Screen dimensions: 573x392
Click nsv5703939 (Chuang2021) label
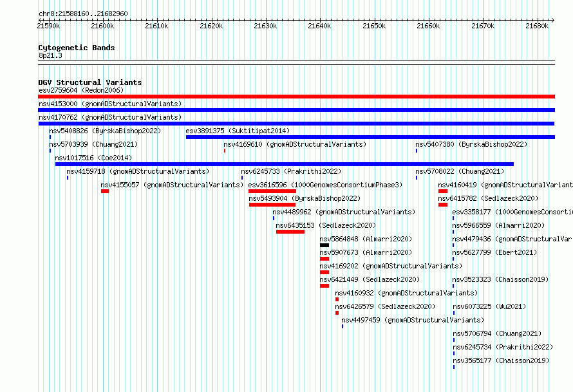pos(93,144)
